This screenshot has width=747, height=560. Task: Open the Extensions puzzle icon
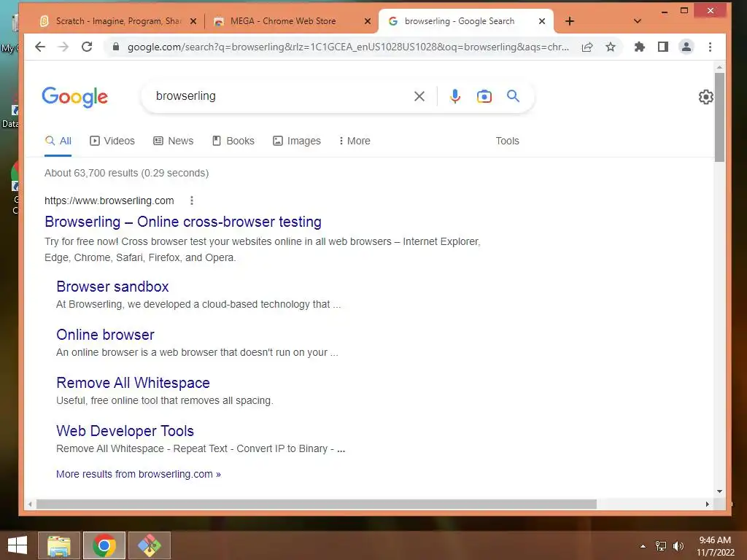point(639,47)
